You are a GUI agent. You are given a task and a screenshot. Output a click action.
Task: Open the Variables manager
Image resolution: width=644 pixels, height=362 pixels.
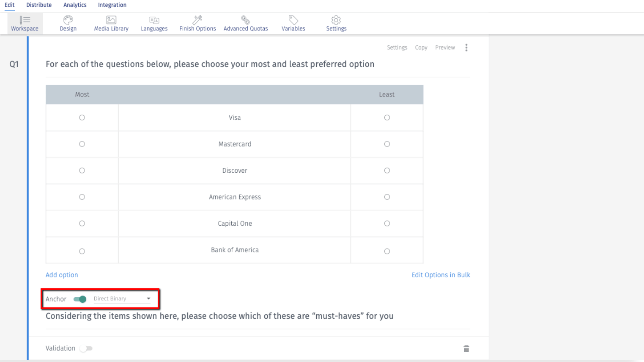coord(293,23)
